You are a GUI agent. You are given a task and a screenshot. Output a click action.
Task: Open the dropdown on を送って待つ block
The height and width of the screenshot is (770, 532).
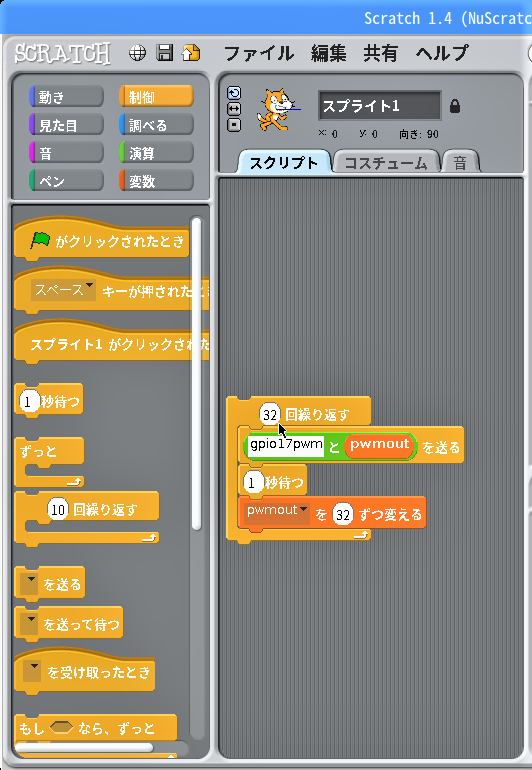tap(31, 624)
